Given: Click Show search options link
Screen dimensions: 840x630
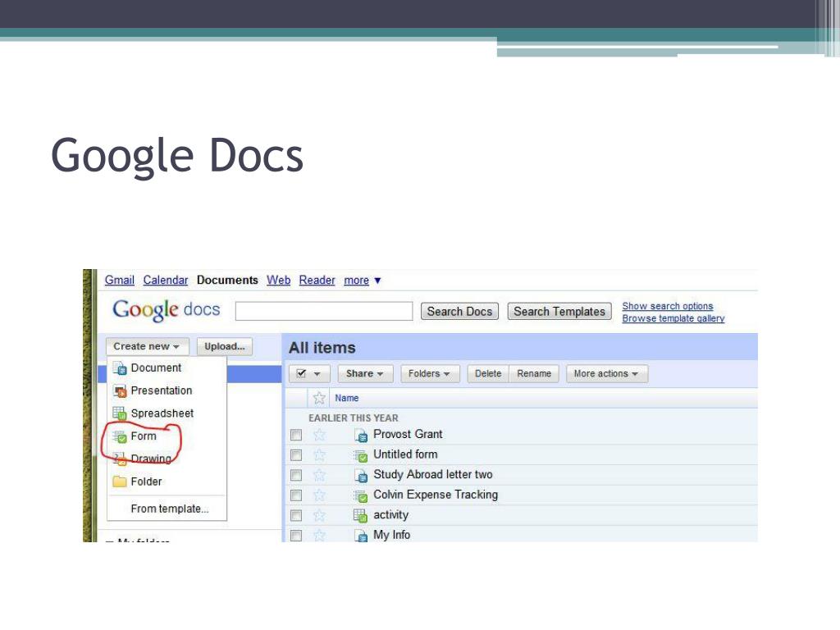Looking at the screenshot, I should [x=668, y=306].
